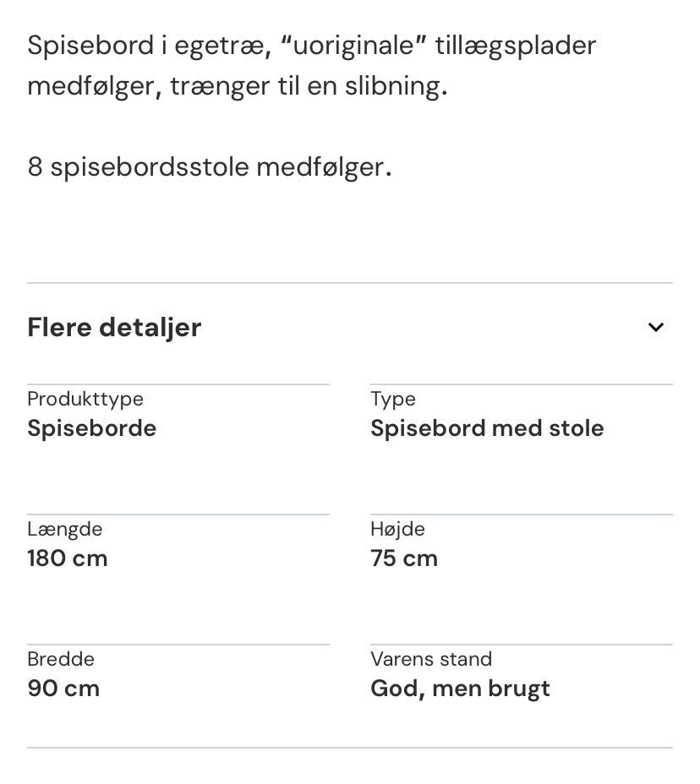Click the Varens stand label
700x784 pixels.
tap(431, 659)
